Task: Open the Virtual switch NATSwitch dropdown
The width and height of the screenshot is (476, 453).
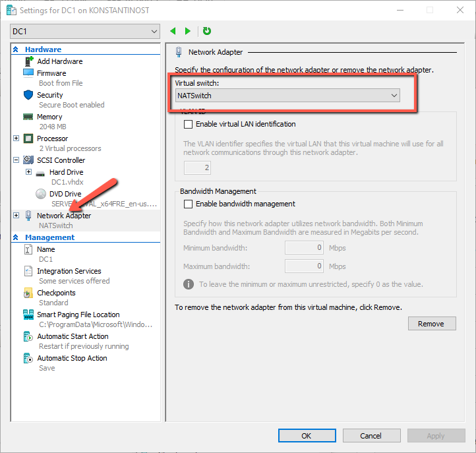Action: (x=287, y=96)
